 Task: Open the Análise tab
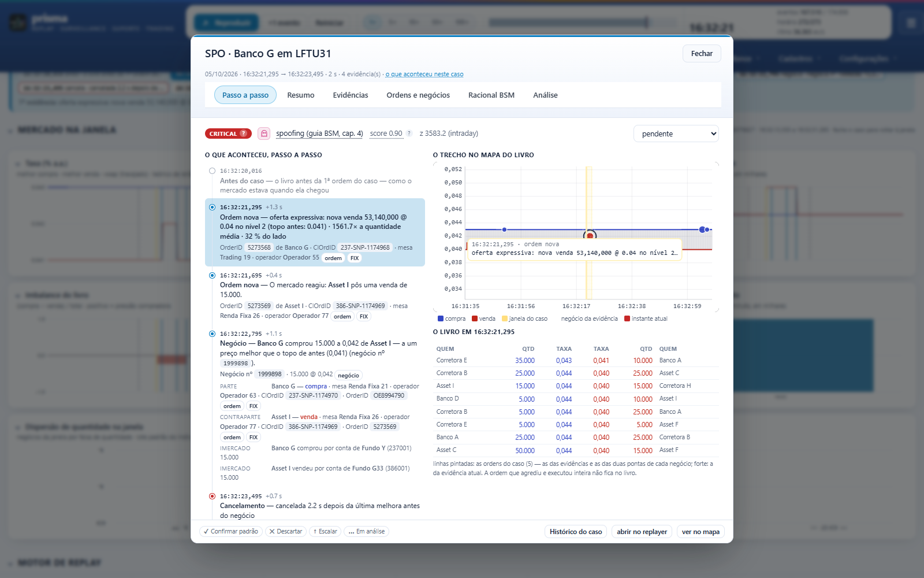[x=545, y=95]
